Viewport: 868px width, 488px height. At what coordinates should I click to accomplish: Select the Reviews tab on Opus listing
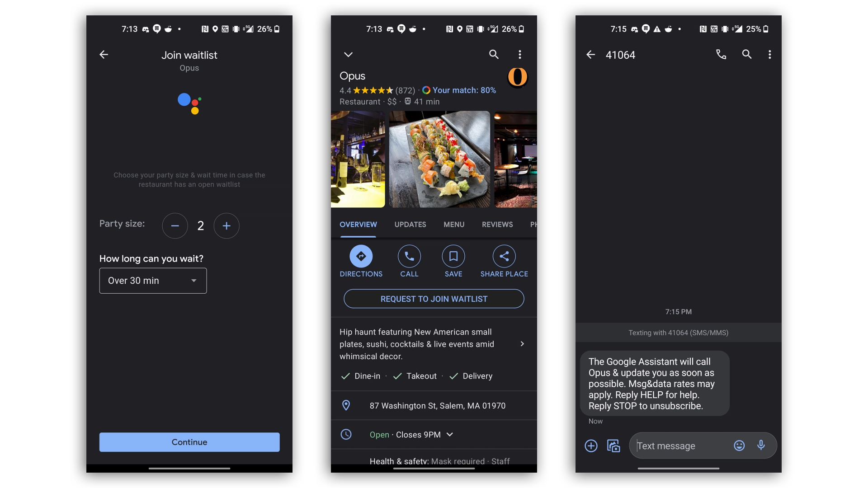pyautogui.click(x=497, y=224)
